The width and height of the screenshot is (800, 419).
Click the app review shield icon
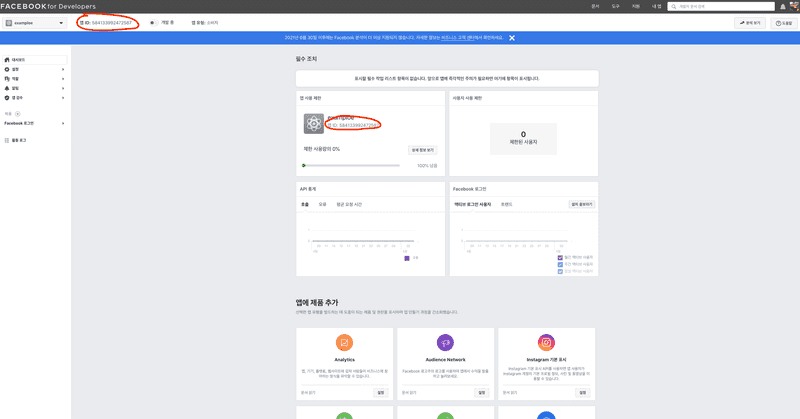point(7,97)
